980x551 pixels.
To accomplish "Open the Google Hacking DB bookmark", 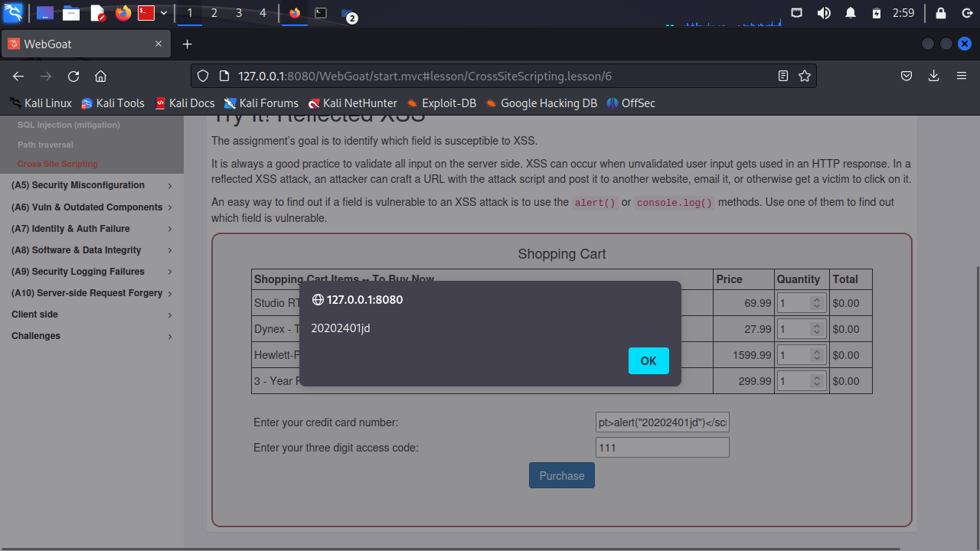I will pos(541,103).
